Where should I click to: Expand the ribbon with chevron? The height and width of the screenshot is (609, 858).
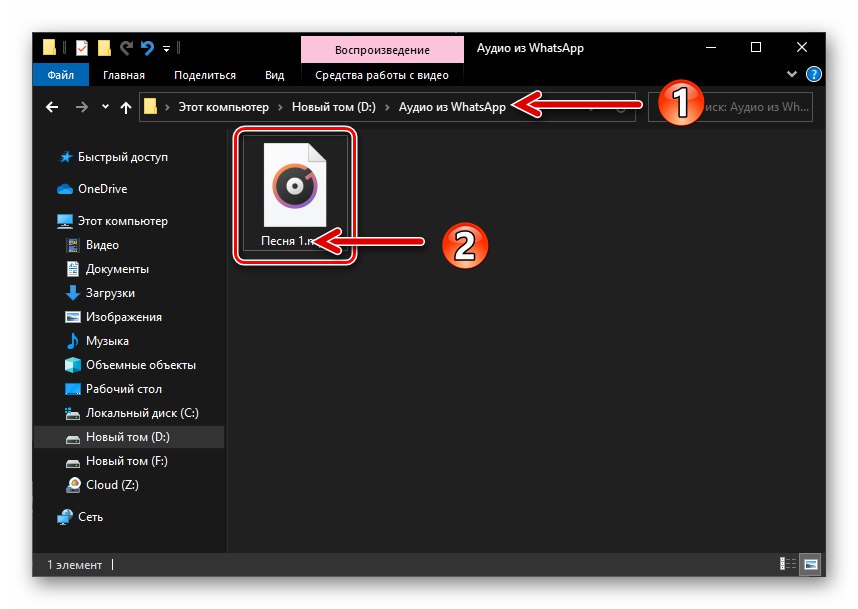pos(791,74)
